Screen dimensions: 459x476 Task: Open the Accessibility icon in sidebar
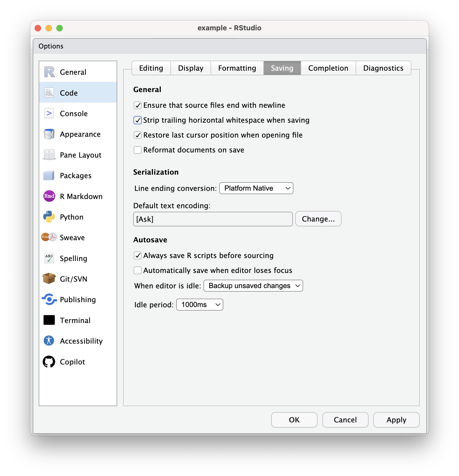coord(49,341)
